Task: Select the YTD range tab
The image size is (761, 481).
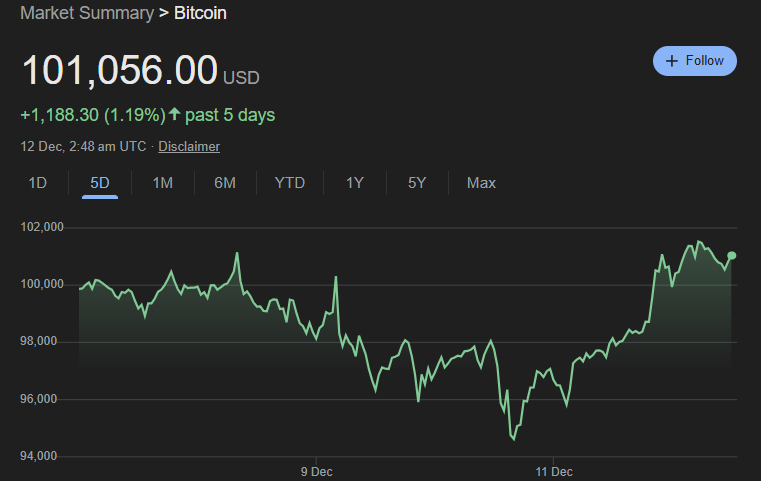Action: (x=290, y=183)
